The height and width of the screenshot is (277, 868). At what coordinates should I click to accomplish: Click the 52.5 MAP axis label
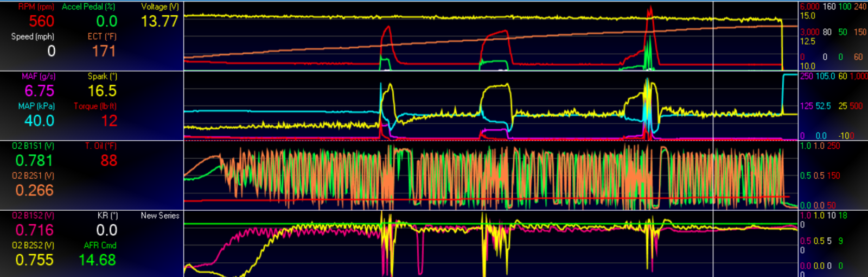[824, 106]
